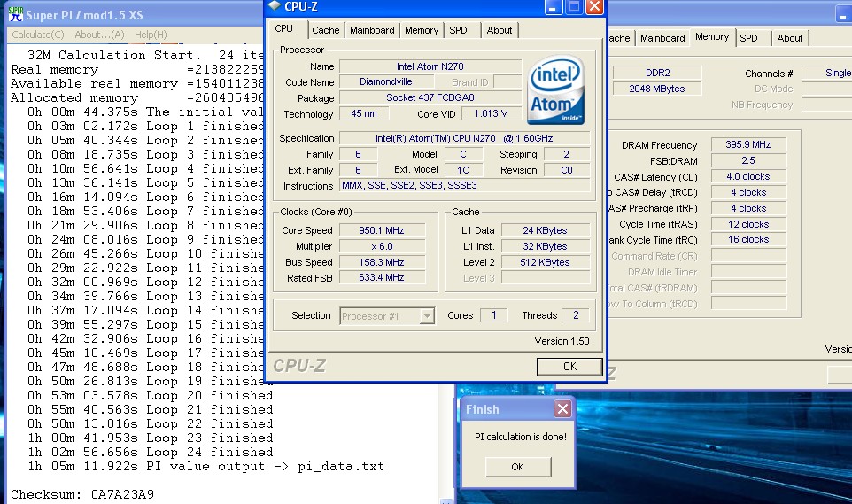Click the Core VID value 1.013 V
Viewport: 852px width, 504px height.
491,113
